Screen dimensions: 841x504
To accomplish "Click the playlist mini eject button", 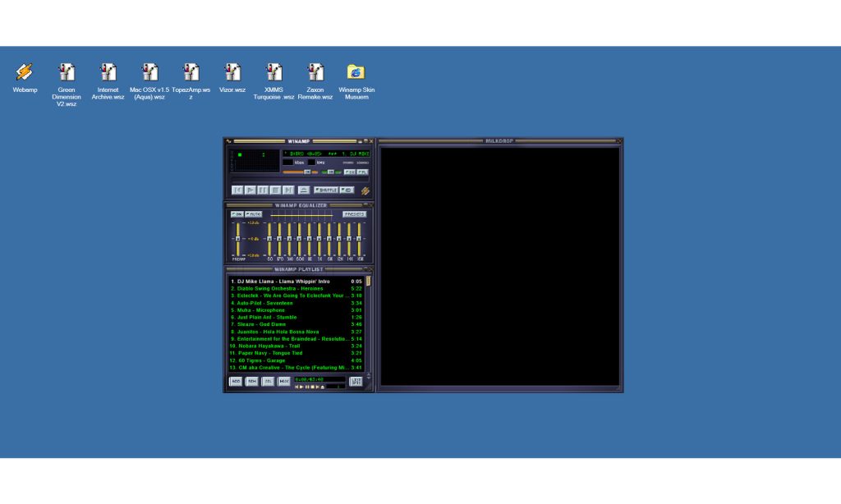I will 322,387.
